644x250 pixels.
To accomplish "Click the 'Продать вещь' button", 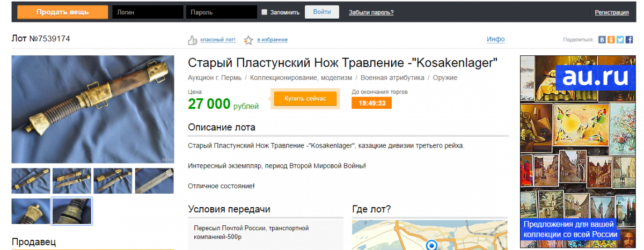I will tap(62, 12).
